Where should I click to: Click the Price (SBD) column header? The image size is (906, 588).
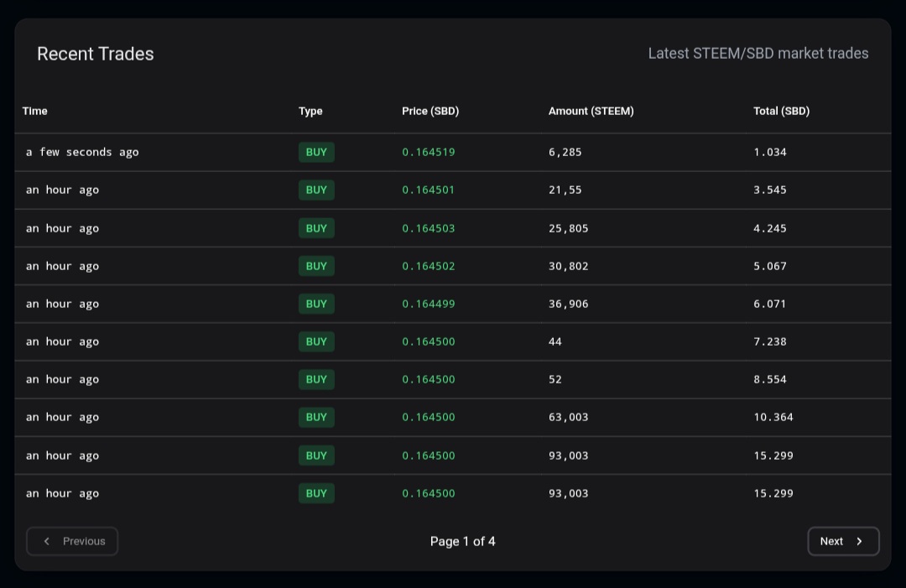point(430,111)
